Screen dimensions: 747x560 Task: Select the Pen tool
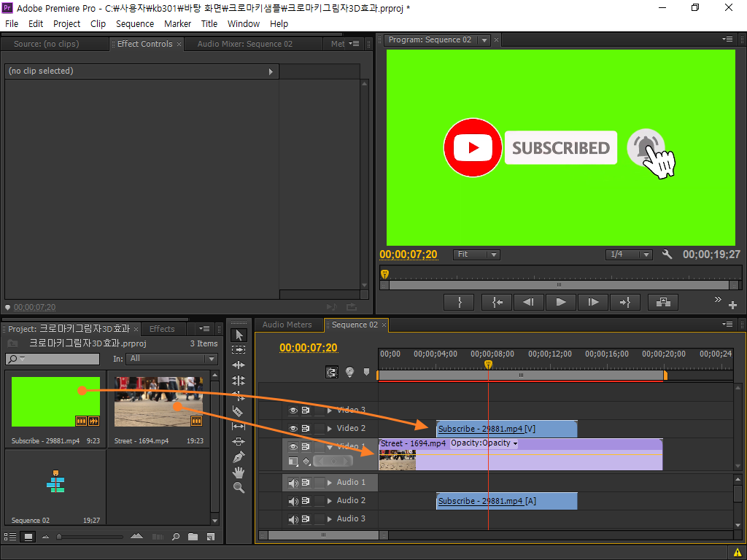pos(239,457)
